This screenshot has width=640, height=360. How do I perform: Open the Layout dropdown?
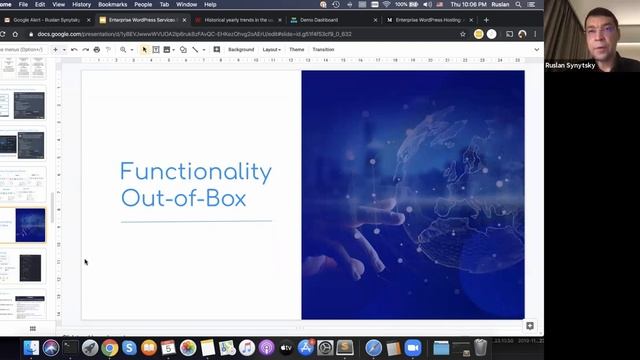[x=271, y=49]
